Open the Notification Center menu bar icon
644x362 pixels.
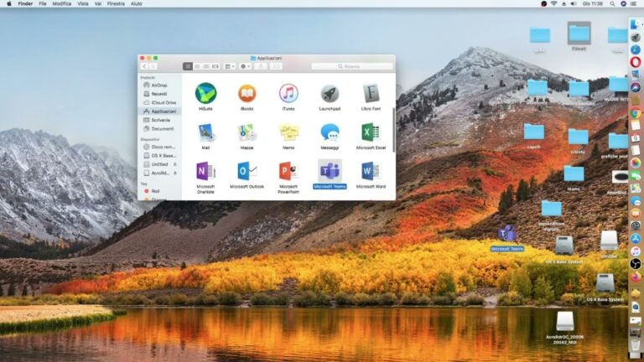(634, 3)
